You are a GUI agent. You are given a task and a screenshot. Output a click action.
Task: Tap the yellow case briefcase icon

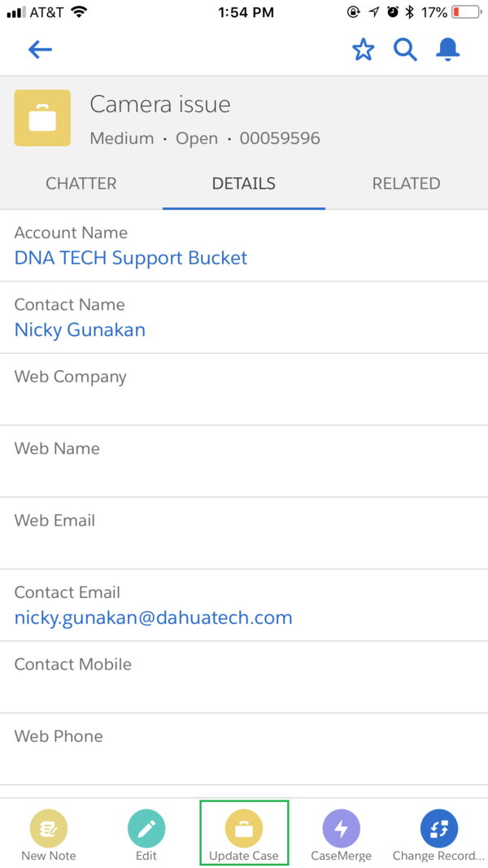(x=42, y=118)
